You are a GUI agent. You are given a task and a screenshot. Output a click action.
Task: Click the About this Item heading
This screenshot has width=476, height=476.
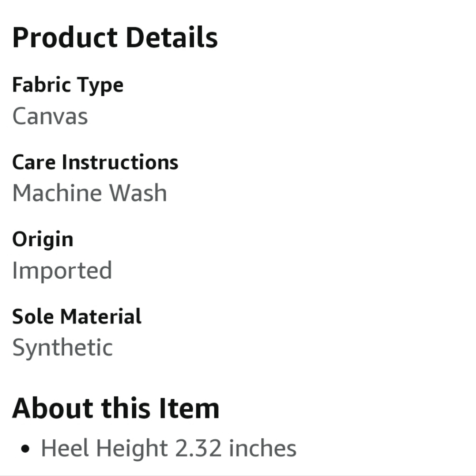coord(116,408)
